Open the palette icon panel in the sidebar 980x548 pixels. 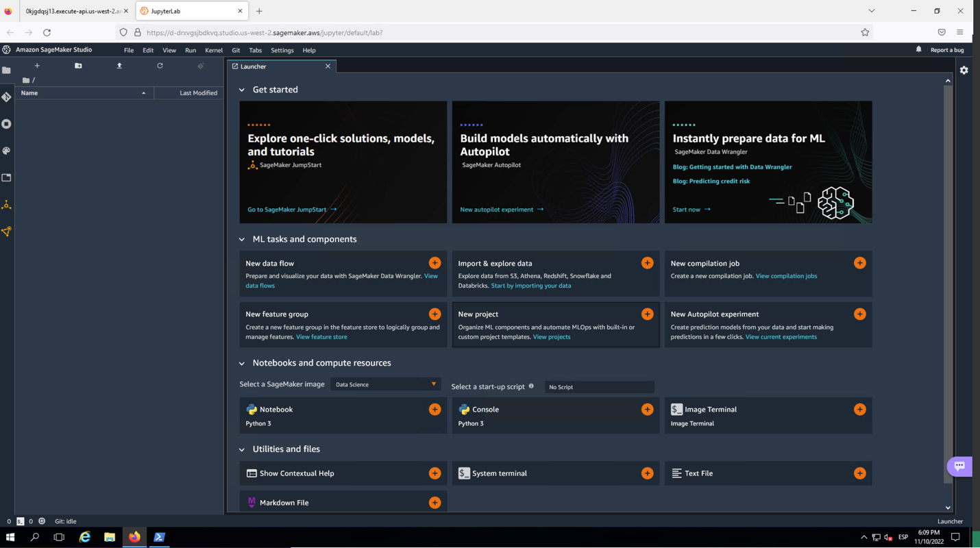(7, 151)
